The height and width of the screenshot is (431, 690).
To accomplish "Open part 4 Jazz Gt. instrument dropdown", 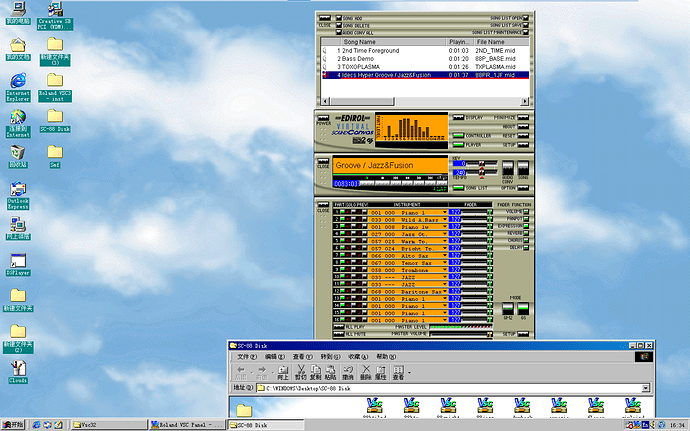I will [445, 234].
